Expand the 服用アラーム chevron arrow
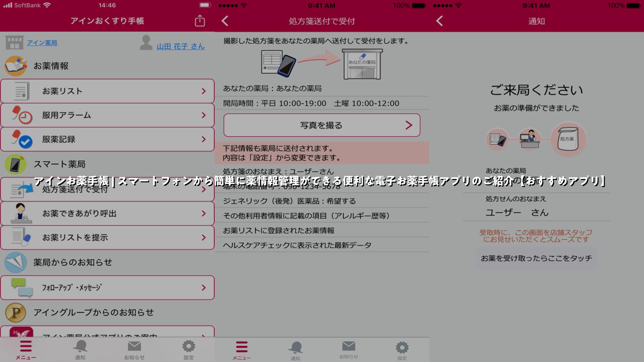 (204, 115)
